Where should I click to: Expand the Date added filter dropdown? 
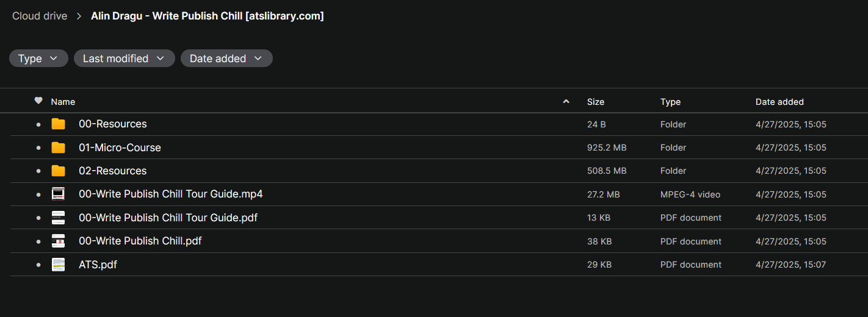[x=226, y=59]
